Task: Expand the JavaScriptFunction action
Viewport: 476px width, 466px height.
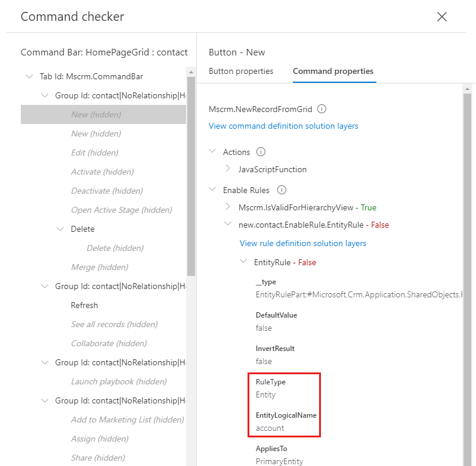Action: click(228, 169)
